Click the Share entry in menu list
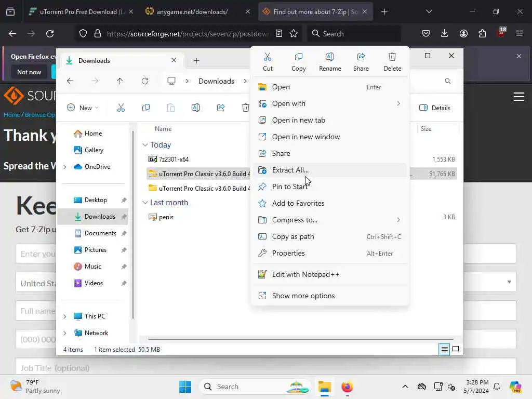This screenshot has width=532, height=399. [330, 153]
